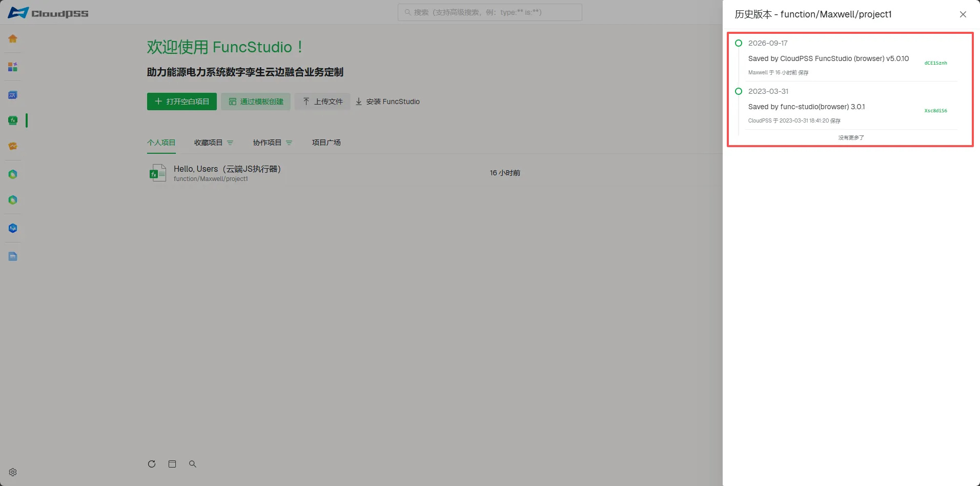Click the Maxwell 于 16 小时前 保存 note
This screenshot has height=486, width=980.
(779, 73)
